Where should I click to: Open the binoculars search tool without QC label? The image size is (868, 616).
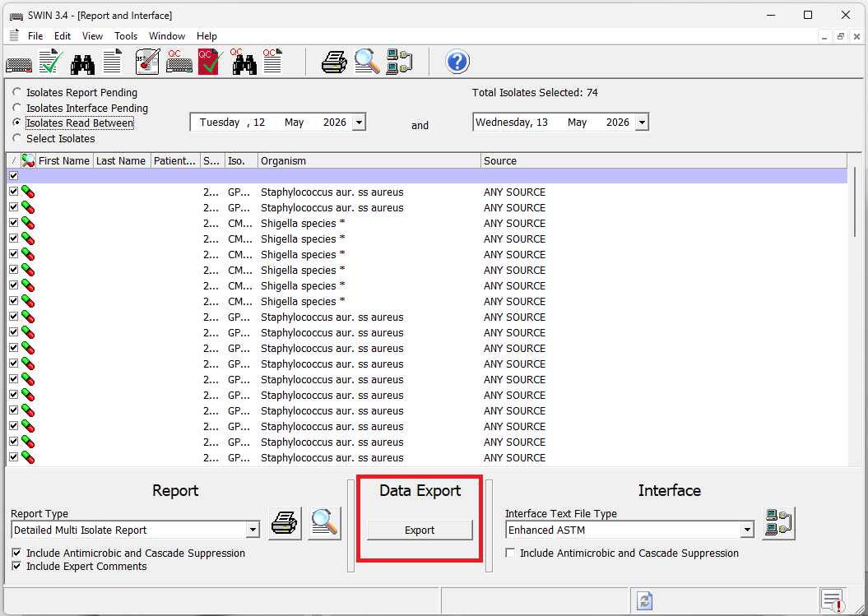click(x=82, y=64)
